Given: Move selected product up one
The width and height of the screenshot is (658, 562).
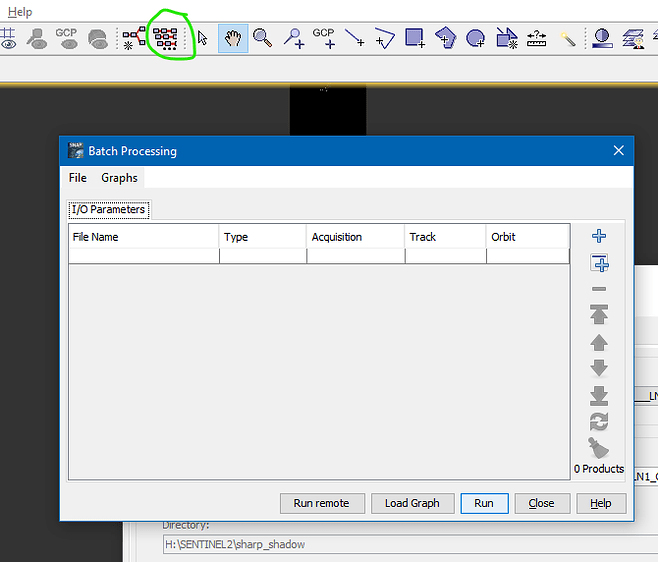Looking at the screenshot, I should (x=599, y=342).
